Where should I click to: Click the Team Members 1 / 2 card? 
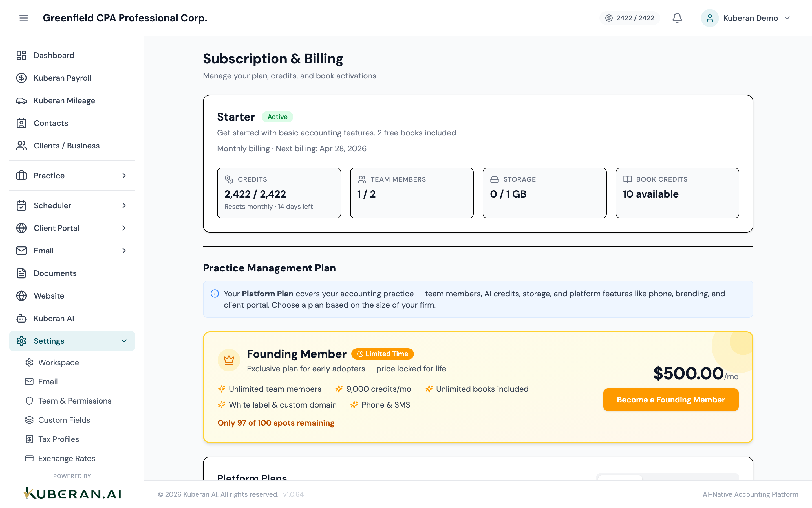click(412, 193)
